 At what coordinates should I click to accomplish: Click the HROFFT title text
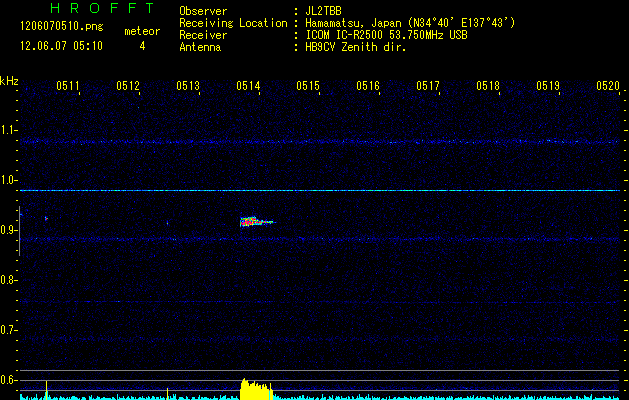pos(86,10)
